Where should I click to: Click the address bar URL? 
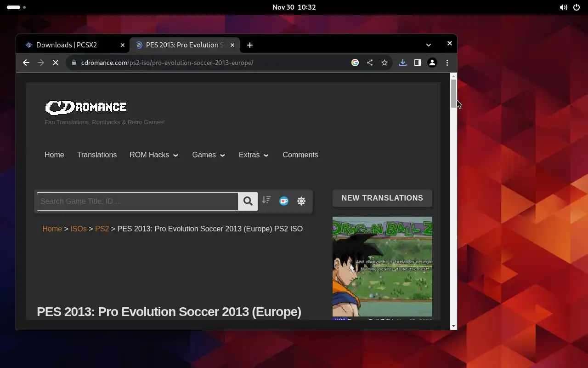point(167,63)
